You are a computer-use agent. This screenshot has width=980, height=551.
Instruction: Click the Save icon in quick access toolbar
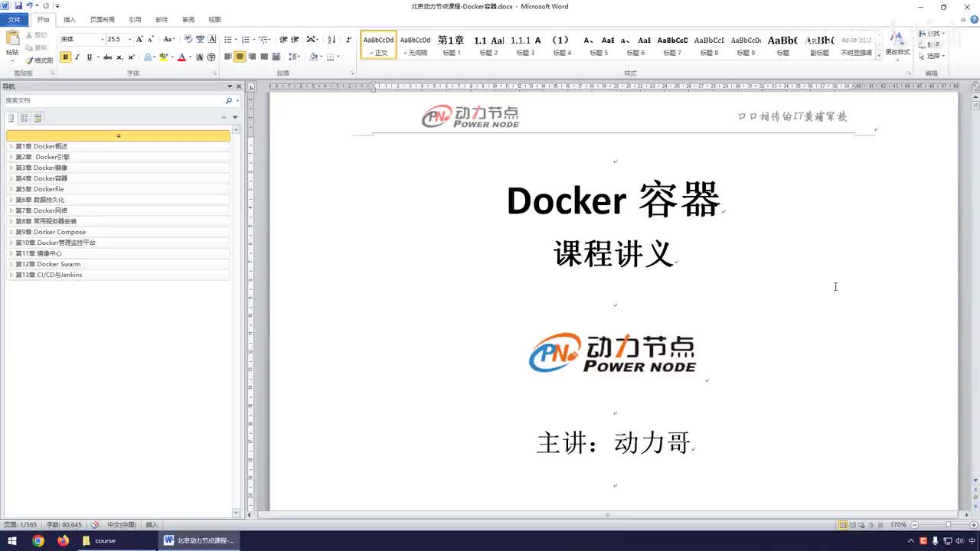[18, 6]
